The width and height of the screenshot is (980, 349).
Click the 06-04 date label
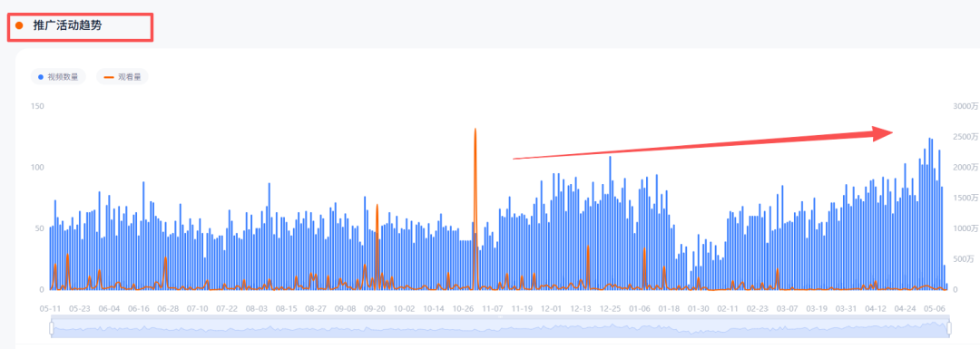[x=109, y=308]
